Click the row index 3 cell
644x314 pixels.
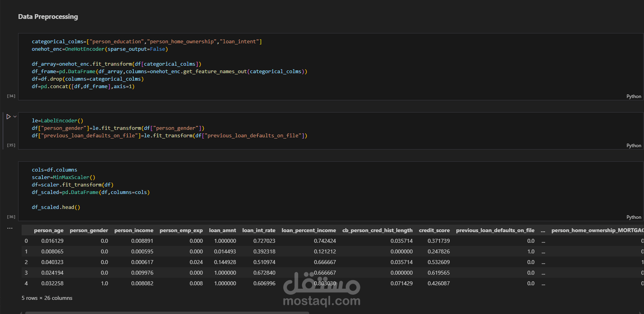[x=26, y=273]
